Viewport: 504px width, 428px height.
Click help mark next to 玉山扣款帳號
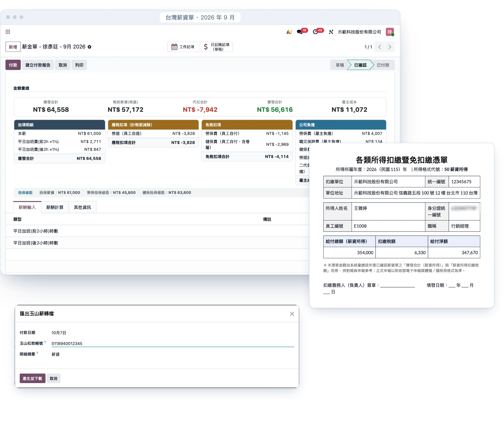[x=45, y=342]
